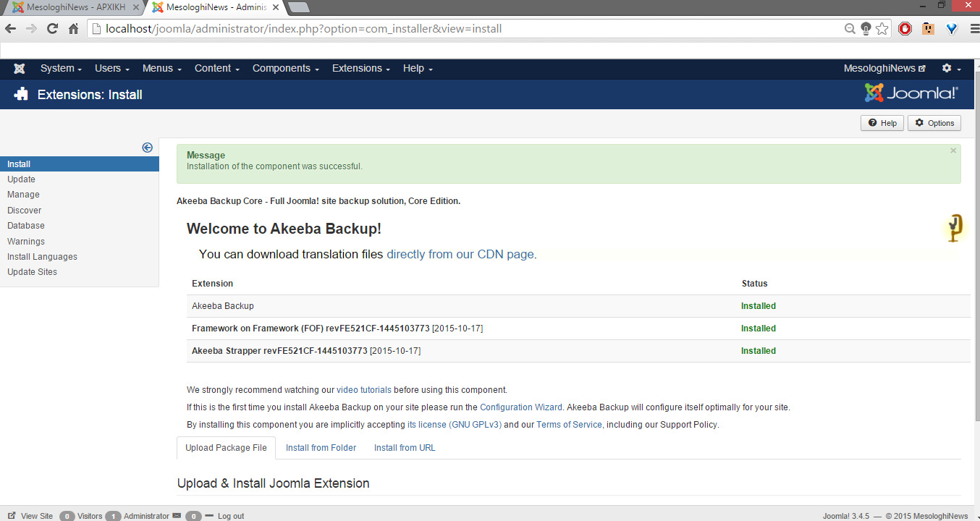Click Log out in the status bar
This screenshot has height=521, width=980.
(x=225, y=516)
